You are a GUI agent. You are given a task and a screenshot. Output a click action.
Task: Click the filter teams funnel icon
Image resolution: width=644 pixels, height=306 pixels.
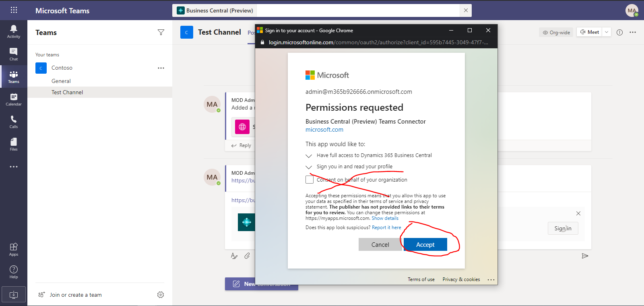[161, 33]
